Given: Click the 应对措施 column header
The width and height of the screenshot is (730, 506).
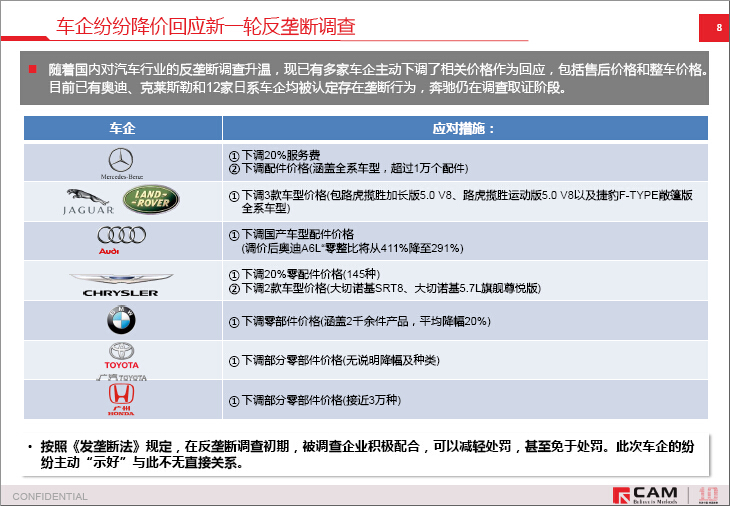Looking at the screenshot, I should click(465, 128).
